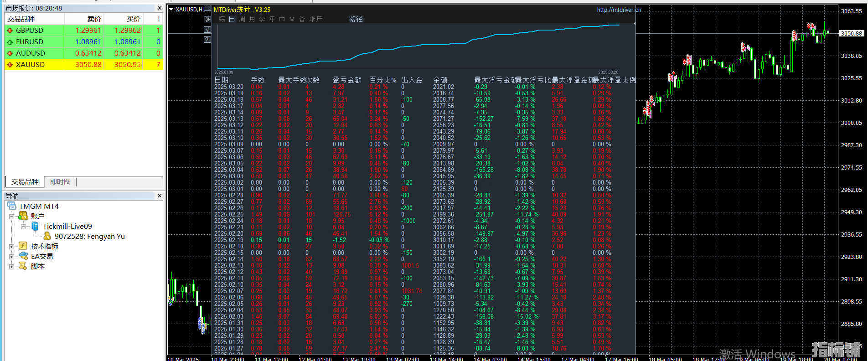Click the 3050.88 current price marker on scale
Image resolution: width=868 pixels, height=361 pixels.
851,33
